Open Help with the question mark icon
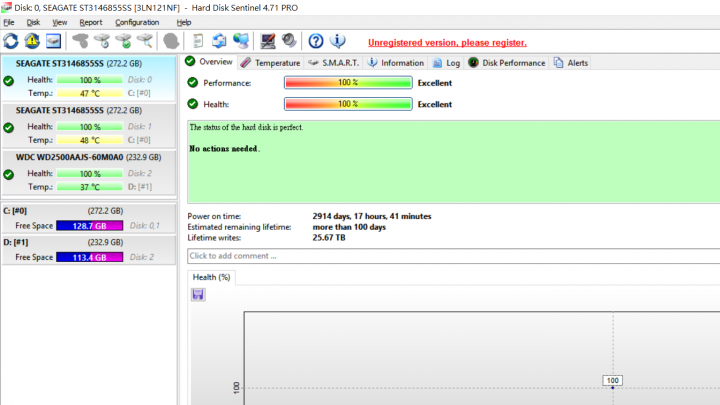 [316, 41]
